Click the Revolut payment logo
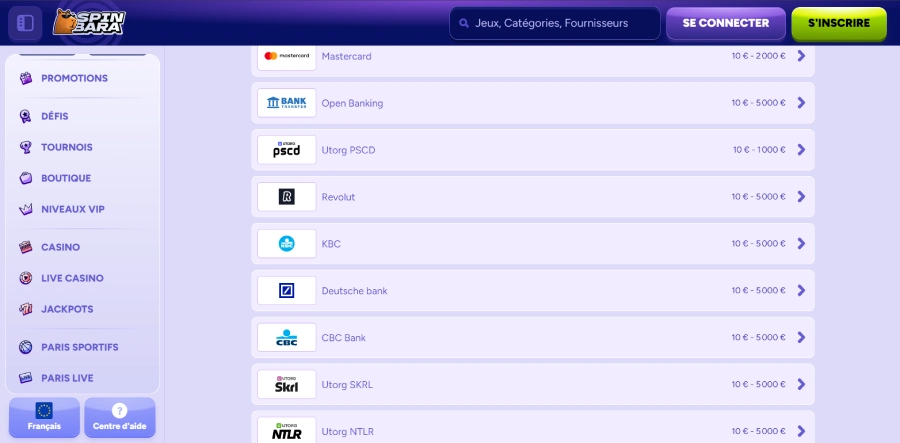The image size is (900, 443). [287, 197]
